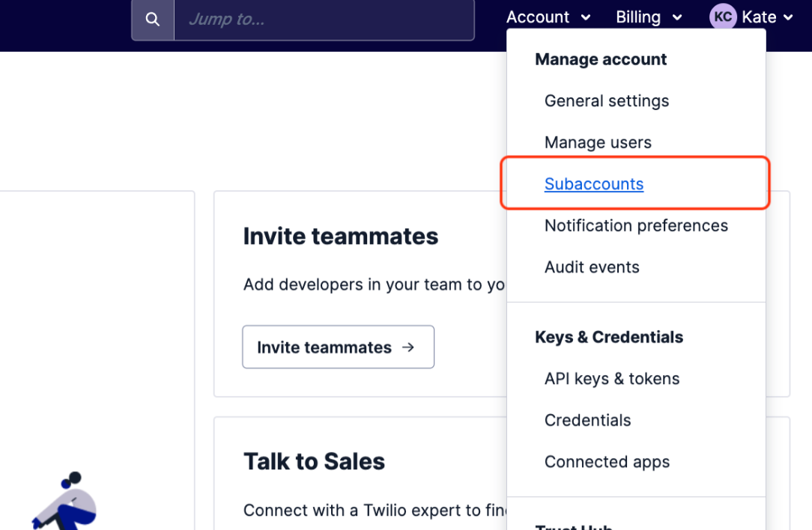Click the KC user avatar

(723, 17)
